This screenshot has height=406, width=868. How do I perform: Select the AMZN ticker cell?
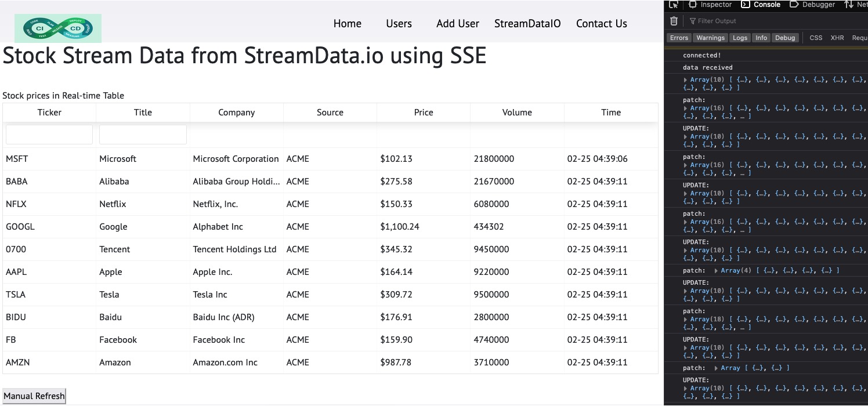click(x=49, y=362)
